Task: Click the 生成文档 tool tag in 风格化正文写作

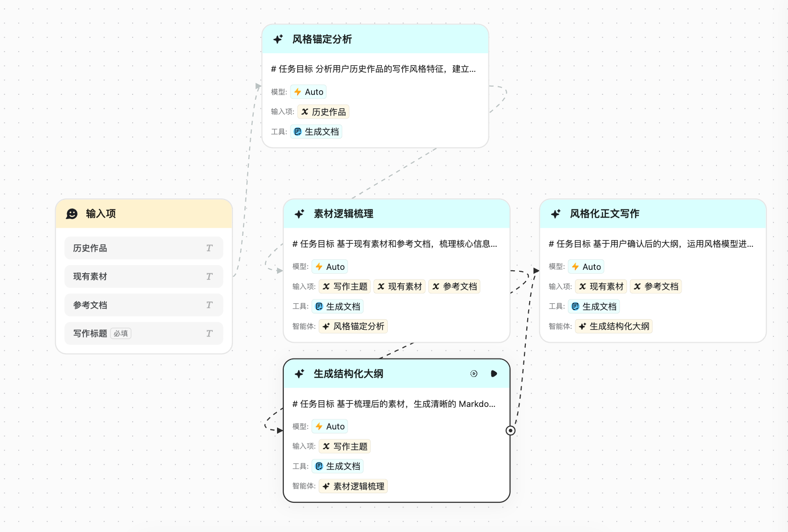Action: pos(594,307)
